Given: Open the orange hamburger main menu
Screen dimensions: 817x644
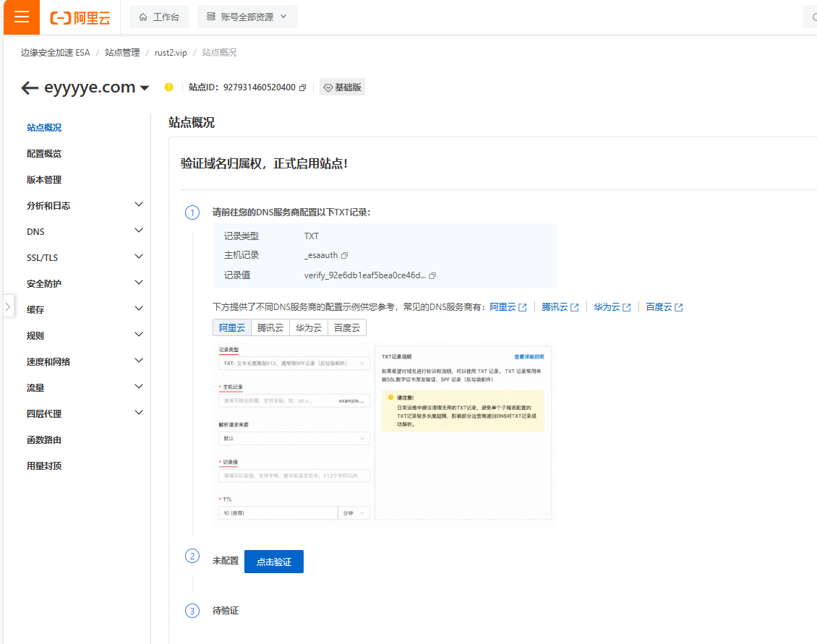Looking at the screenshot, I should [x=22, y=17].
